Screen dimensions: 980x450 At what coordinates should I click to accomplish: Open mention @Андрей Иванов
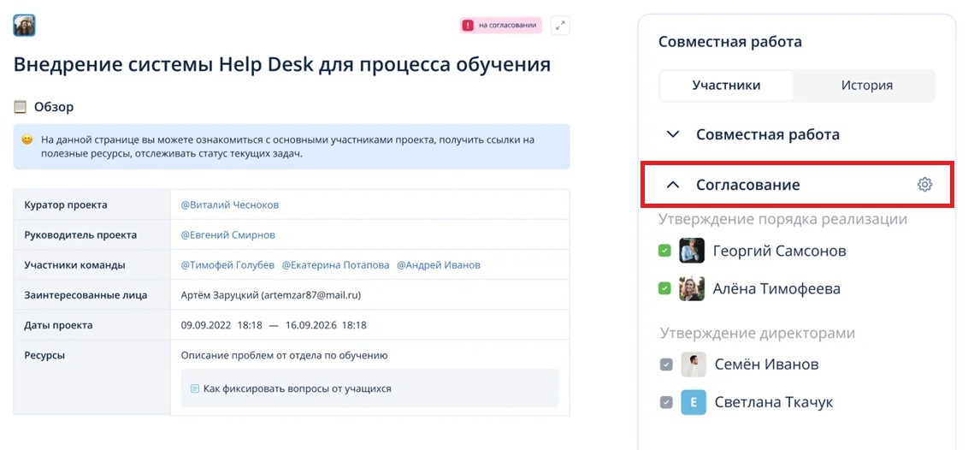439,265
